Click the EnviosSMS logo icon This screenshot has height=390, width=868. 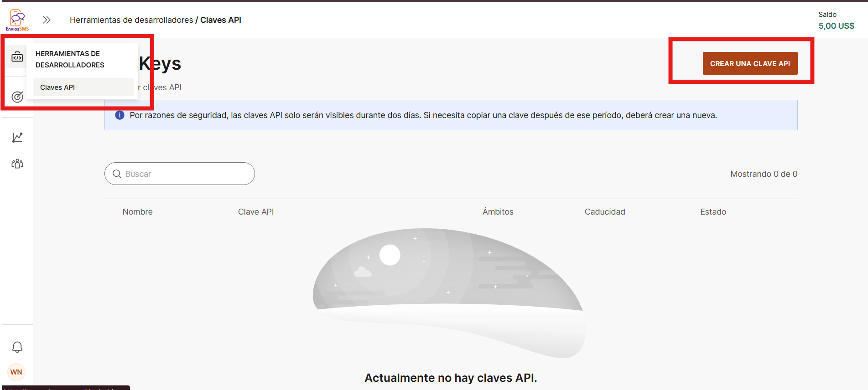tap(17, 20)
